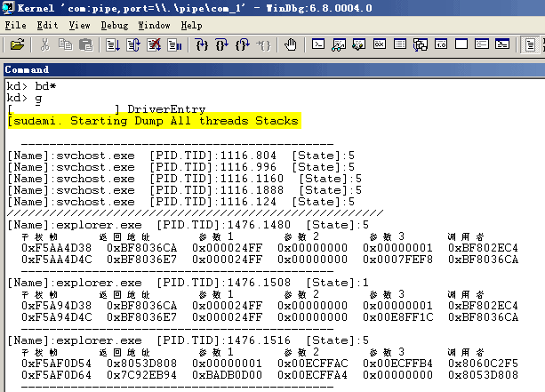
Task: Click the 'bd*' command line text
Action: pyautogui.click(x=45, y=86)
